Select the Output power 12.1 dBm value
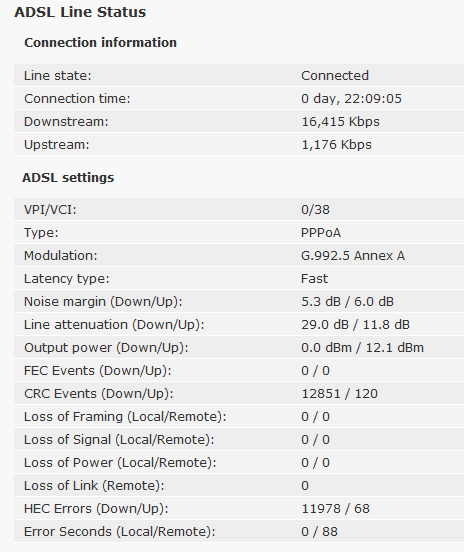The width and height of the screenshot is (464, 552). (x=395, y=348)
